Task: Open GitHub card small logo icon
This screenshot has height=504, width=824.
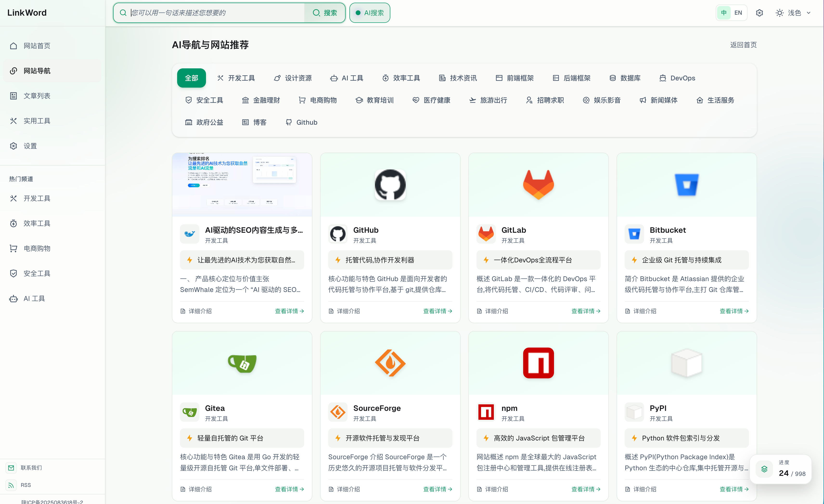Action: tap(338, 234)
